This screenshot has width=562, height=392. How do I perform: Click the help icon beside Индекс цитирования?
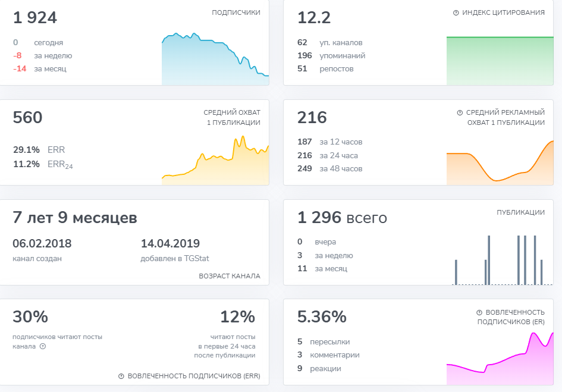456,13
